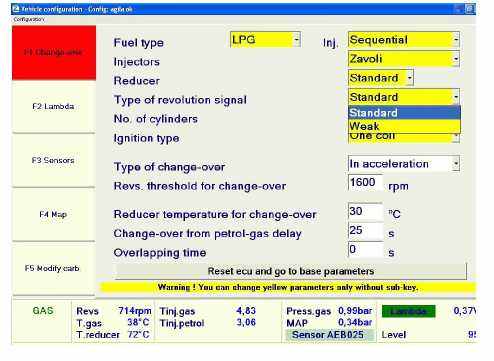
Task: Open the F3 Sensors tab
Action: (x=54, y=160)
